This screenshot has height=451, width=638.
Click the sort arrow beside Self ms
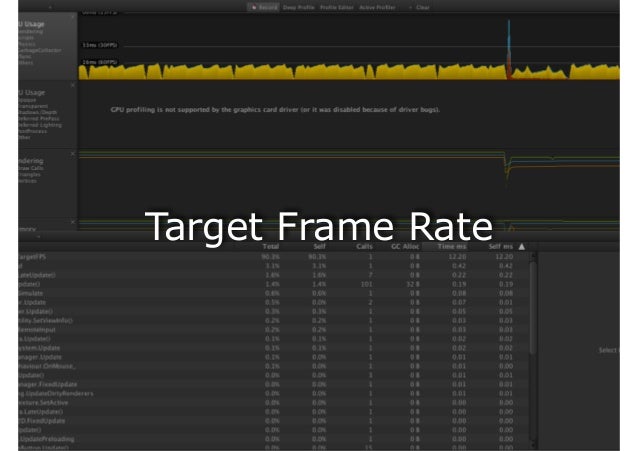[522, 246]
